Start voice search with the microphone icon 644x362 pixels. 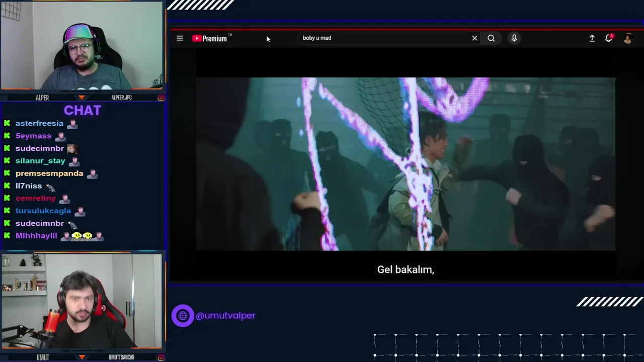point(514,38)
